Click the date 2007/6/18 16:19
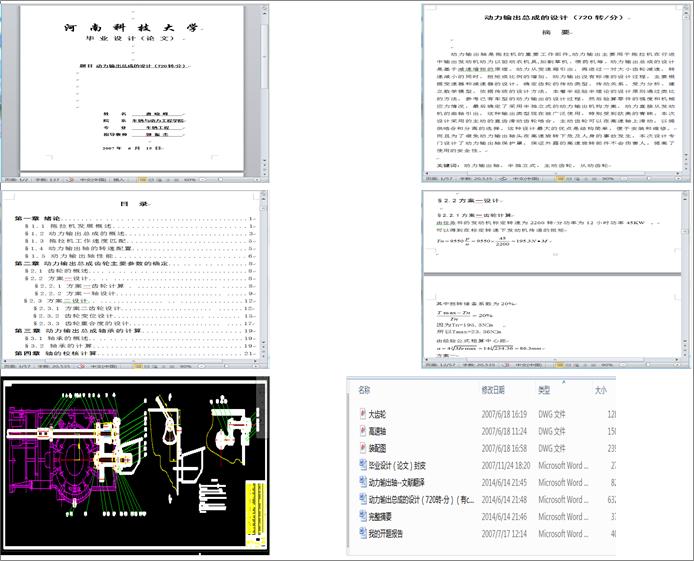Image resolution: width=694 pixels, height=561 pixels. [x=504, y=415]
